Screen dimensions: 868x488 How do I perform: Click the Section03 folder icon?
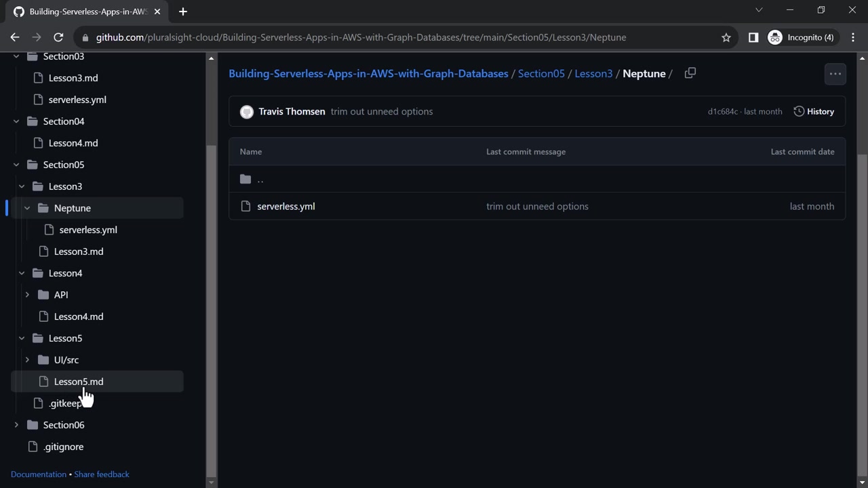[32, 56]
